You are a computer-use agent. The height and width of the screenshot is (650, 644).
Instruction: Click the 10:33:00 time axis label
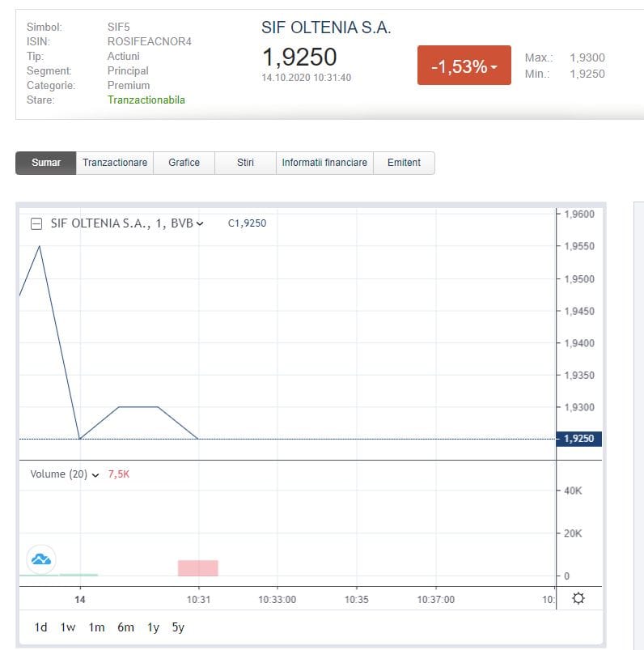coord(278,600)
